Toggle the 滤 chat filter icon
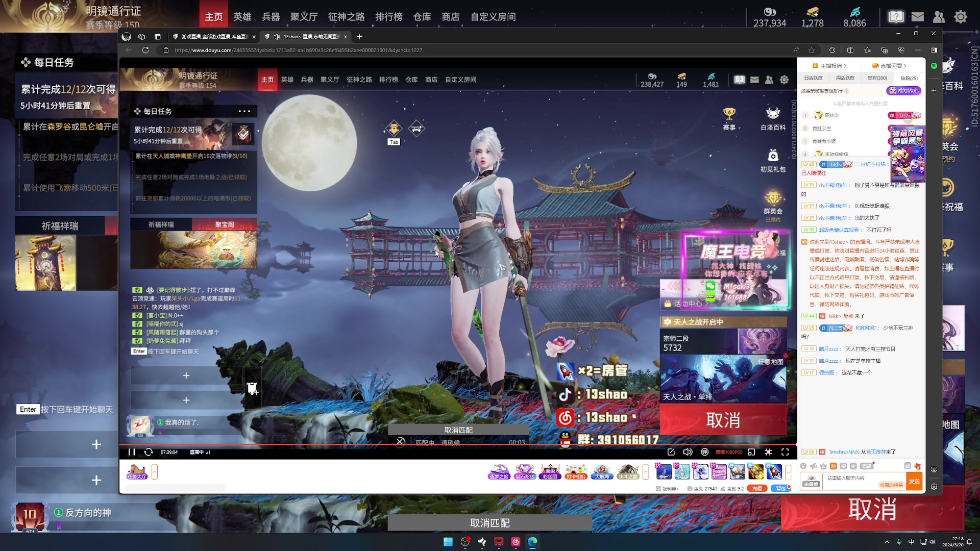The image size is (980, 551). [x=908, y=466]
